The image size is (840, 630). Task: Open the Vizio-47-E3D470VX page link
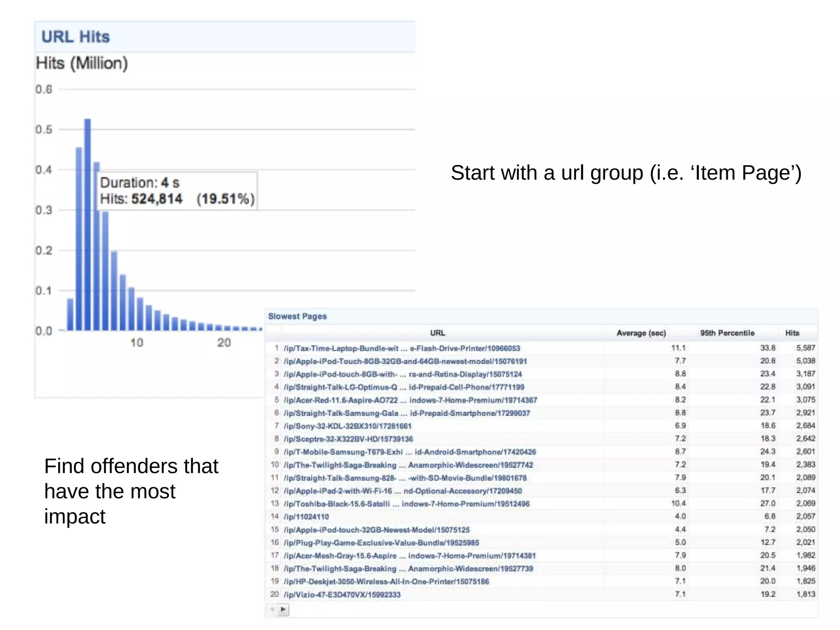click(x=342, y=595)
